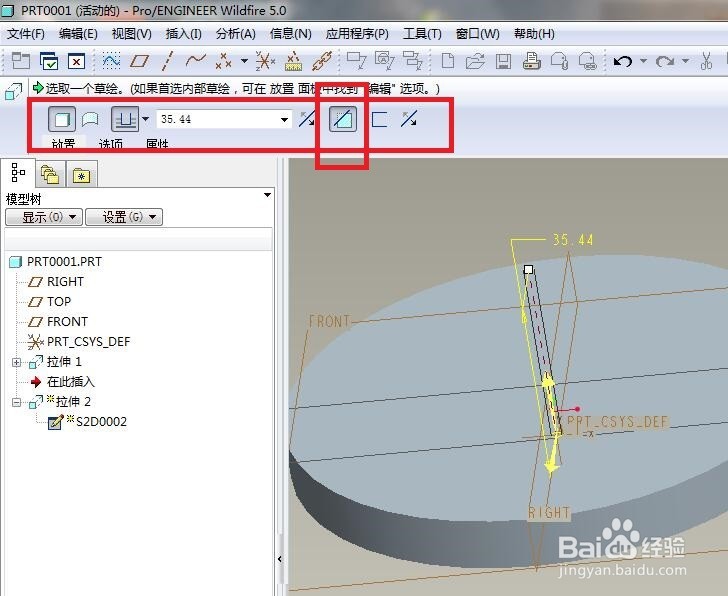The width and height of the screenshot is (728, 596).
Task: Open the redo history dropdown arrow
Action: click(685, 61)
